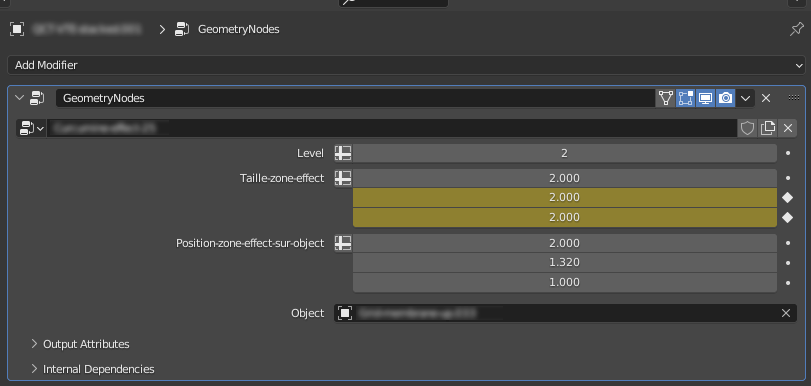Click the node group name field

point(392,128)
